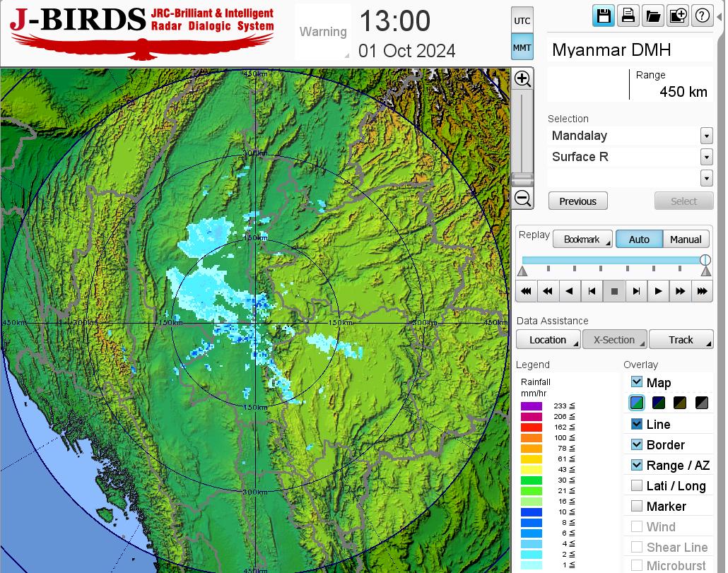Screen dimensions: 728x573
Task: Jump to the last frame with triple-arrow button
Action: 702,290
